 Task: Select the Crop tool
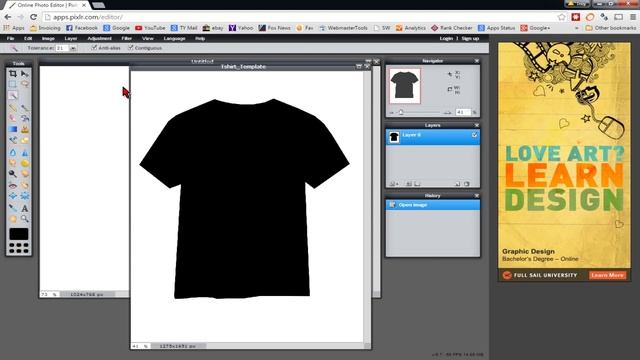coord(13,74)
